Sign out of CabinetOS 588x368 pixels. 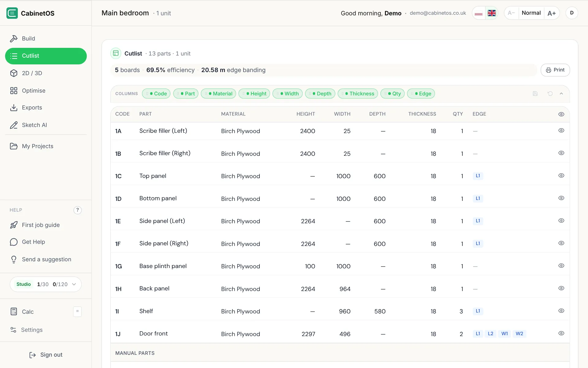(x=46, y=355)
